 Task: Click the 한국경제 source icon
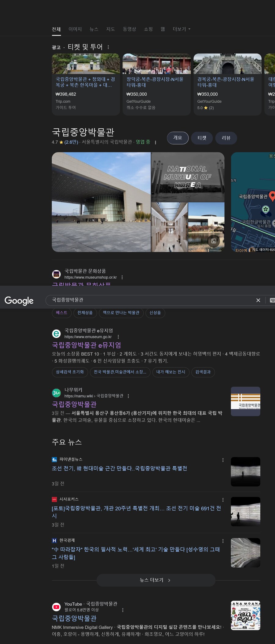pos(54,540)
